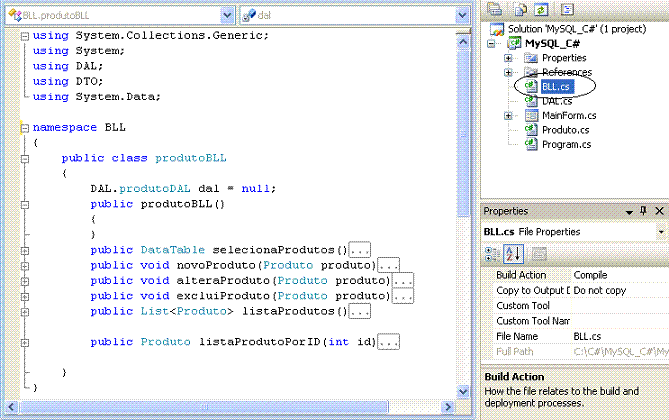Image resolution: width=669 pixels, height=420 pixels.
Task: Click the BLL.cs File Name value
Action: coord(587,336)
